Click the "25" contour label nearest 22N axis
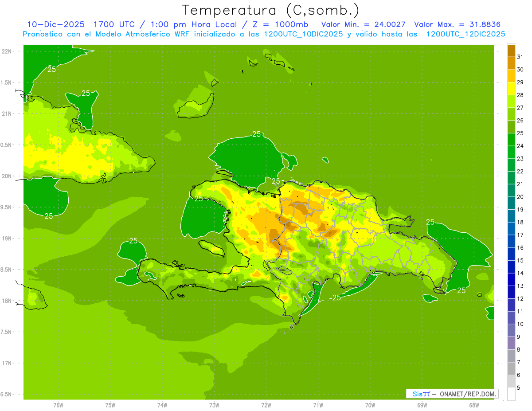The width and height of the screenshot is (532, 411). tap(52, 69)
